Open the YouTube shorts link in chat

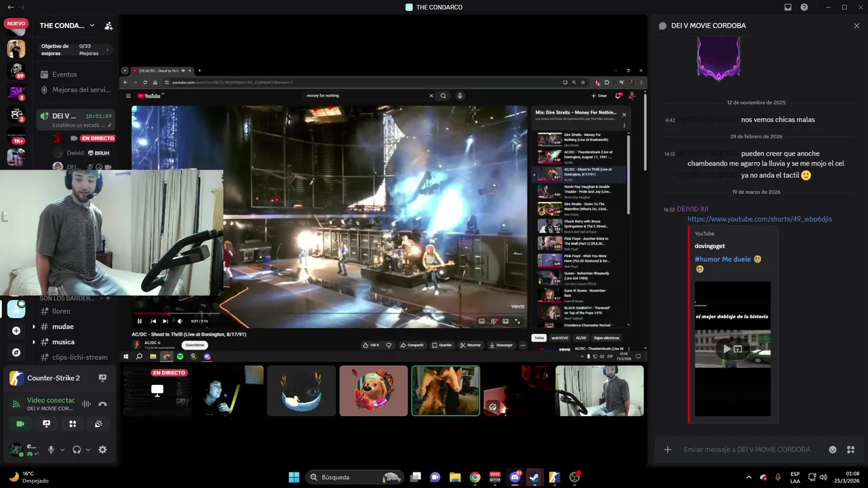[x=759, y=219]
